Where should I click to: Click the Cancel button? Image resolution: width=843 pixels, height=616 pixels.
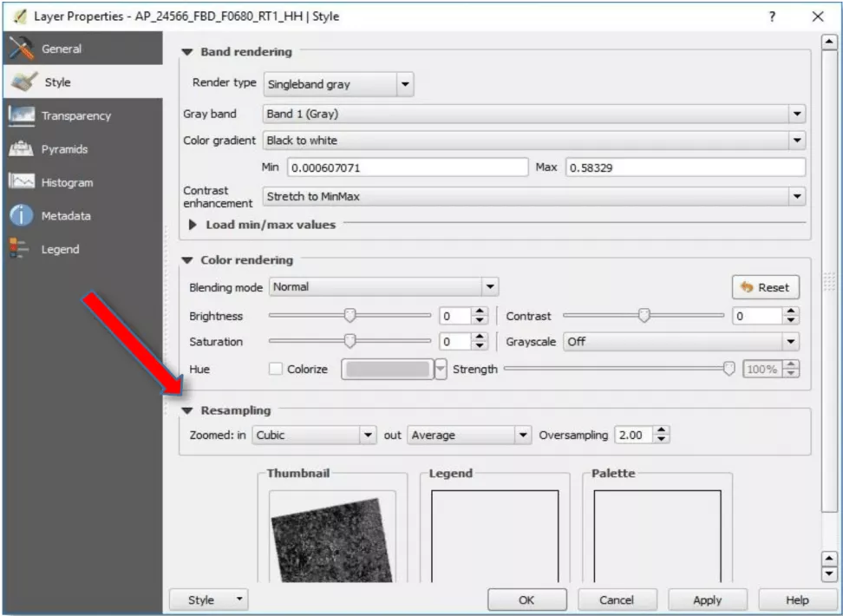(618, 600)
